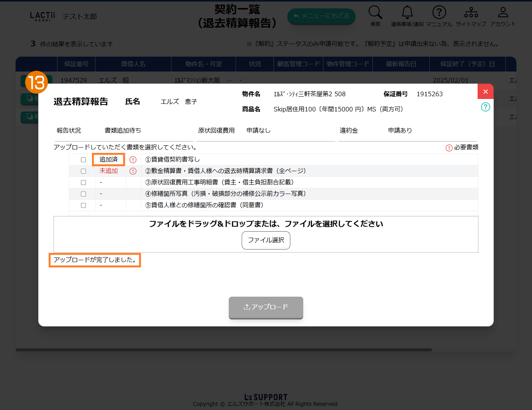Click the green help icon in dialog
532x410 pixels.
coord(485,107)
